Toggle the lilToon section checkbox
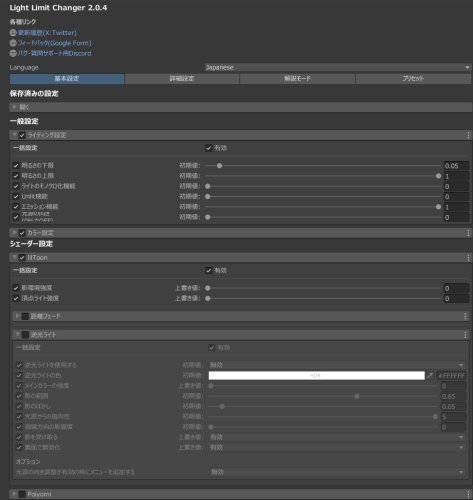 tap(22, 258)
